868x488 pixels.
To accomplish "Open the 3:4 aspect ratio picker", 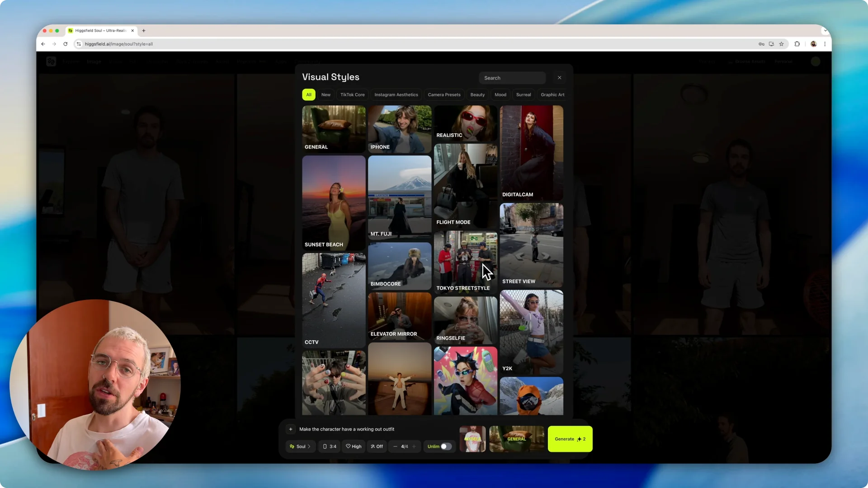I will [x=330, y=446].
